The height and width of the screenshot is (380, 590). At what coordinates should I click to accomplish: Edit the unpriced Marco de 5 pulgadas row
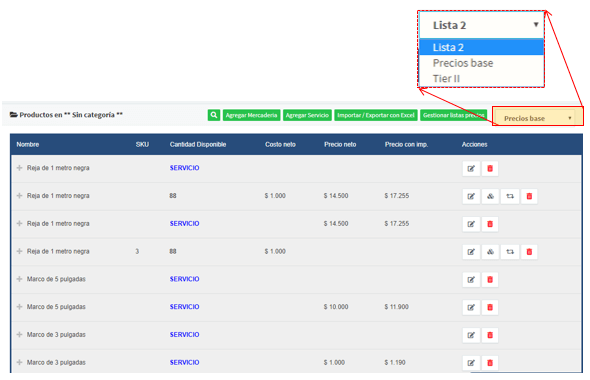pyautogui.click(x=471, y=280)
